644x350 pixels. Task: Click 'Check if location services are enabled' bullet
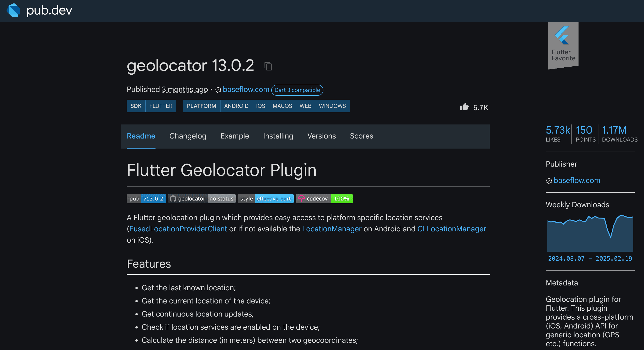(231, 327)
